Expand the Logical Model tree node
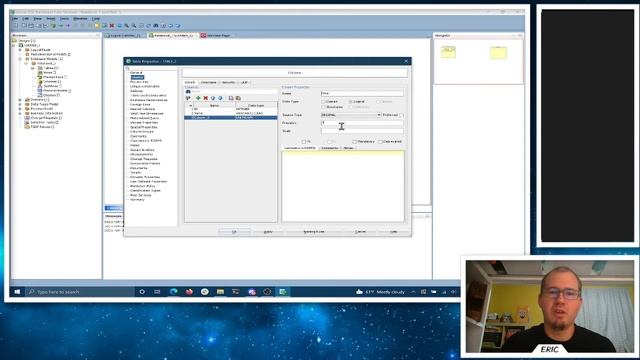 pyautogui.click(x=20, y=50)
